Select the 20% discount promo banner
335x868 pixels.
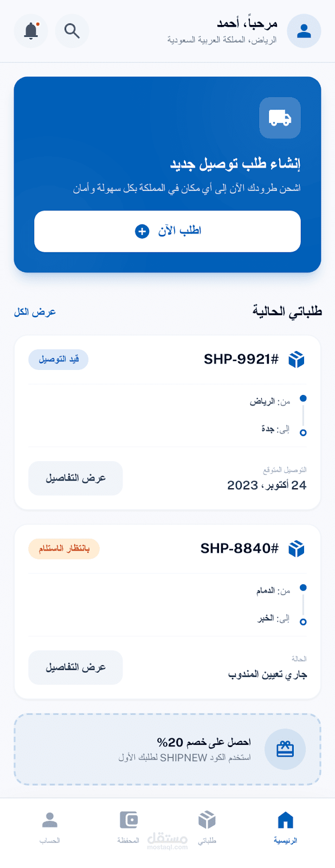pyautogui.click(x=184, y=749)
